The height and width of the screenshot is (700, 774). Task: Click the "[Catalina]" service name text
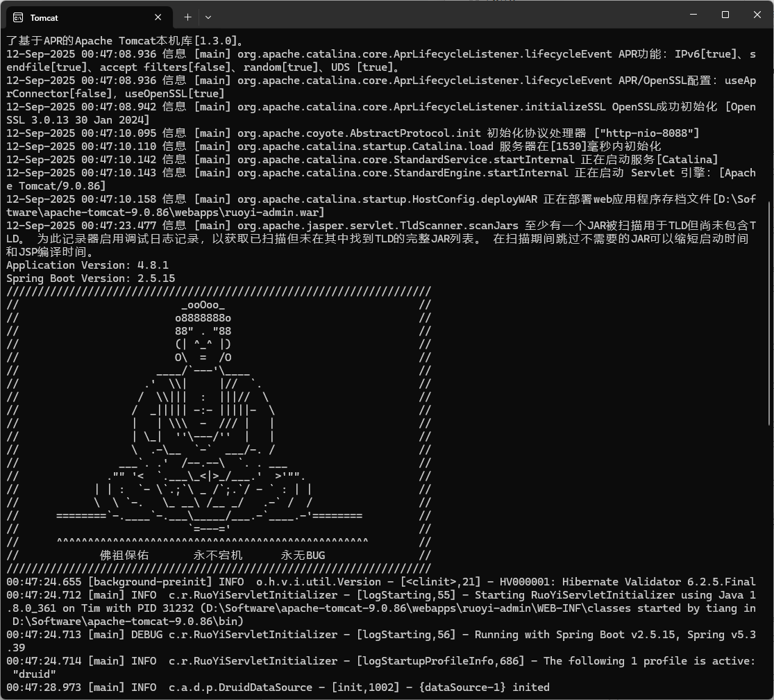point(687,160)
